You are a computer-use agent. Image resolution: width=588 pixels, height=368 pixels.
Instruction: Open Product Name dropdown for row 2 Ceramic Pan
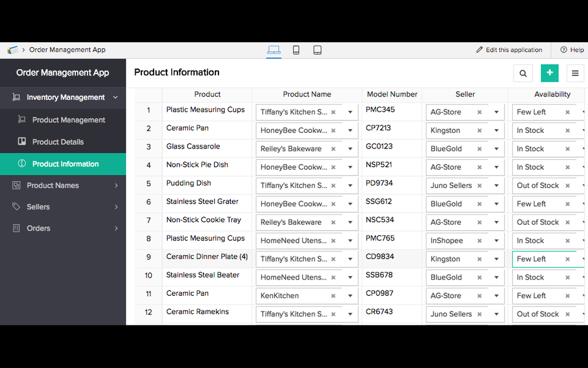click(x=350, y=131)
